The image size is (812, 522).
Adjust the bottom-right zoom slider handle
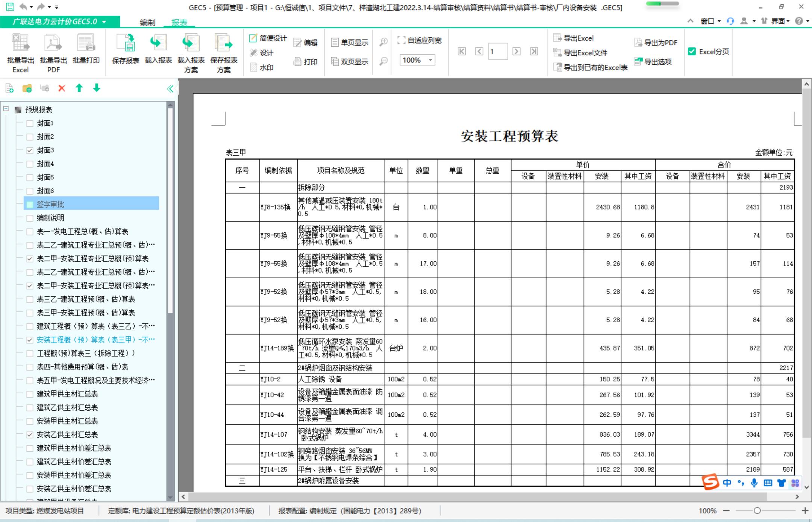click(x=757, y=511)
